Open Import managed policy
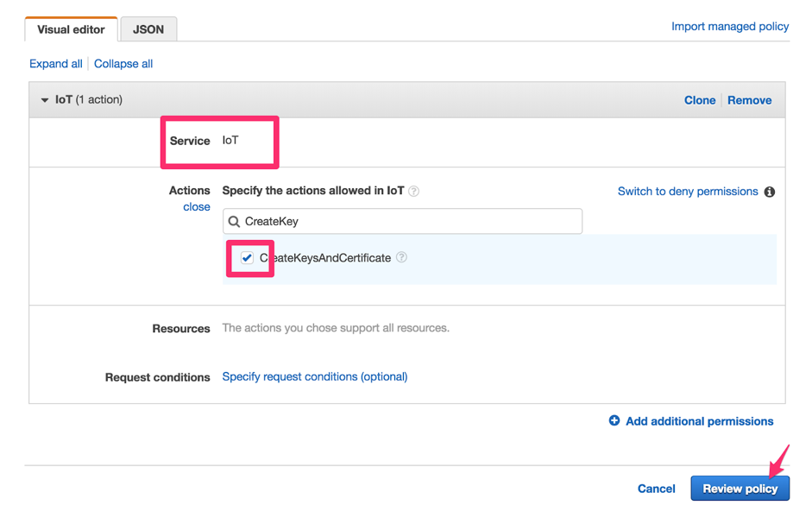This screenshot has width=812, height=505. (730, 27)
